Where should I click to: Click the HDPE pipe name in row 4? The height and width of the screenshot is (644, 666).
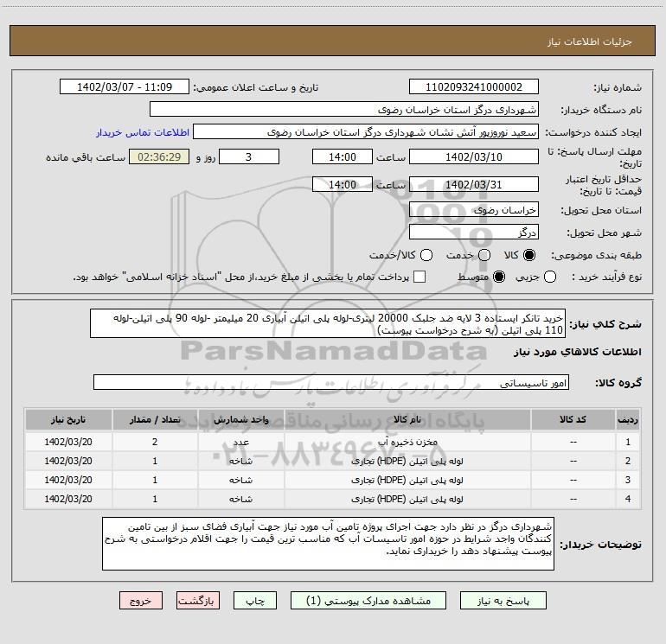[407, 500]
